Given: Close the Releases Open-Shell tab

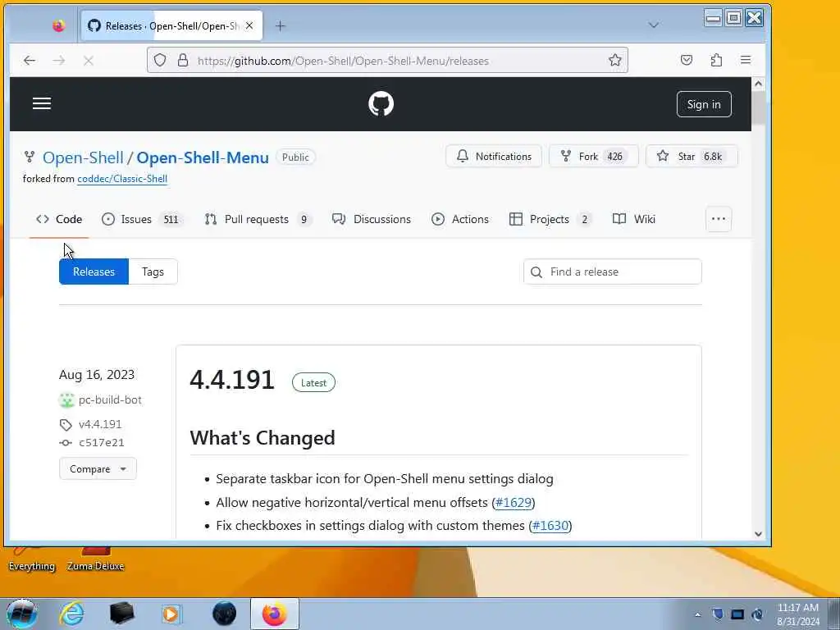Looking at the screenshot, I should tap(249, 25).
